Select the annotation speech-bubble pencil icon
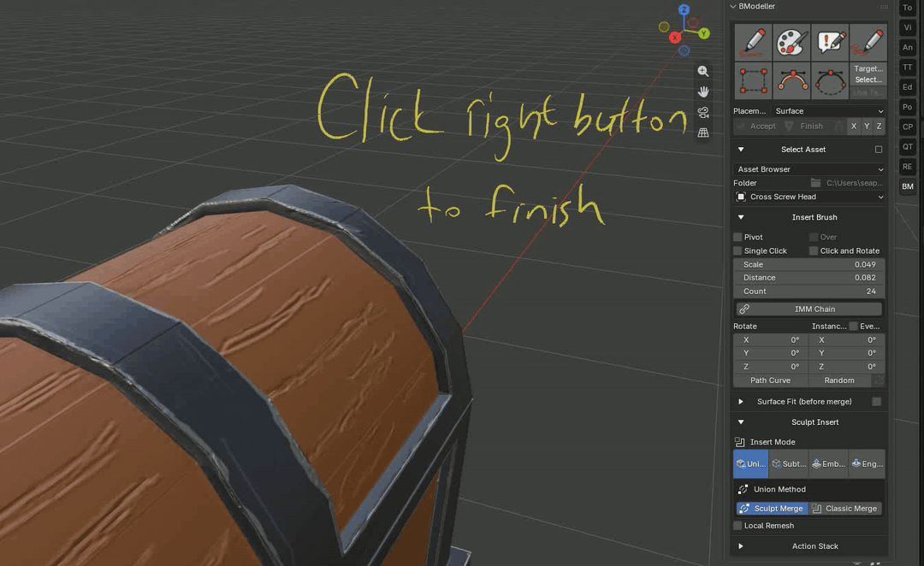 [x=830, y=42]
